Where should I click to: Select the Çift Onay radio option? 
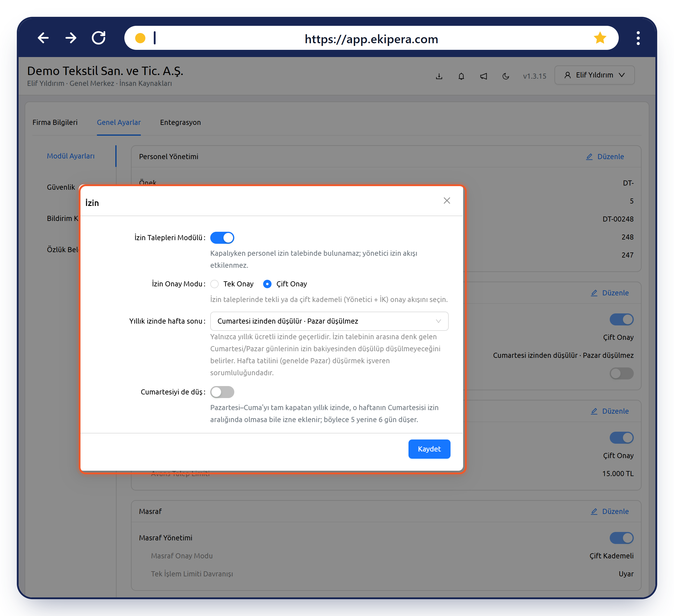[x=285, y=284]
